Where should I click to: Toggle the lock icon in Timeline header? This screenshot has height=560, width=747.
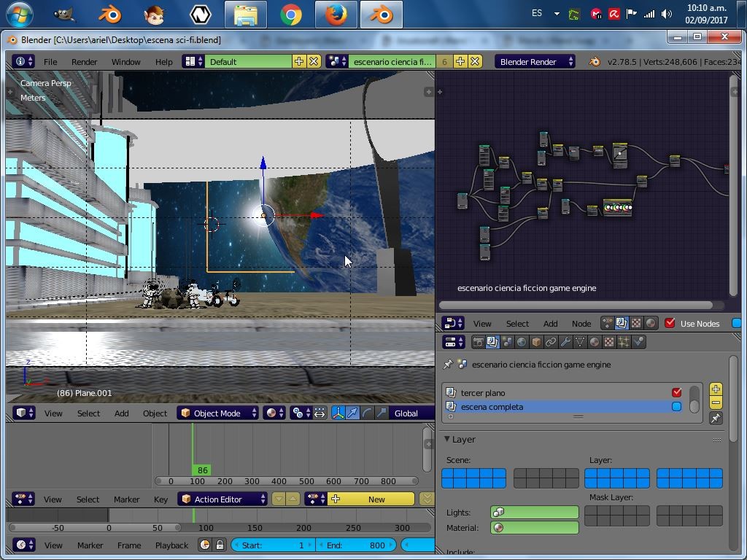[x=220, y=545]
